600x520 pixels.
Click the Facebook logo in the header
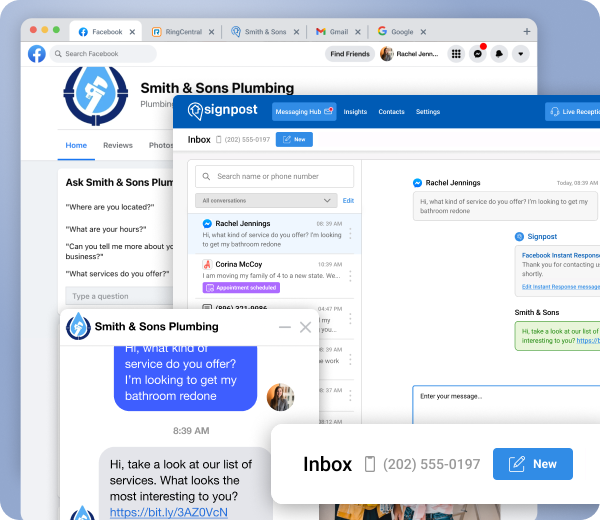coord(37,54)
